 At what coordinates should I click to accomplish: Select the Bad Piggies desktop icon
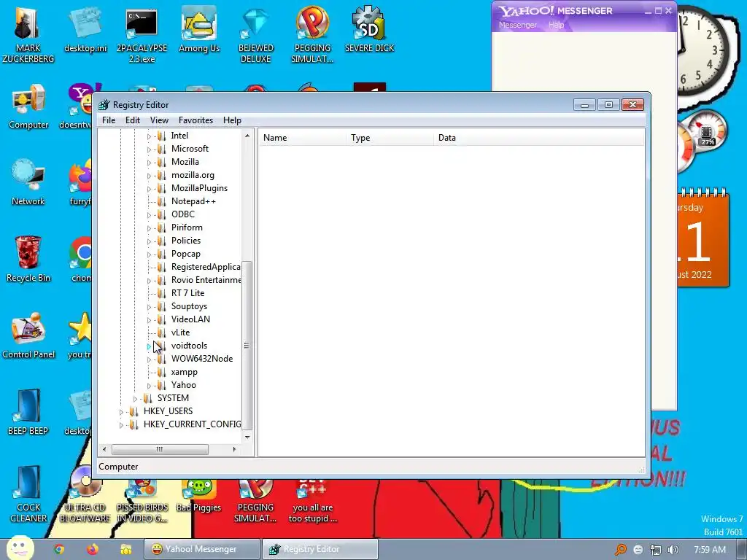198,495
